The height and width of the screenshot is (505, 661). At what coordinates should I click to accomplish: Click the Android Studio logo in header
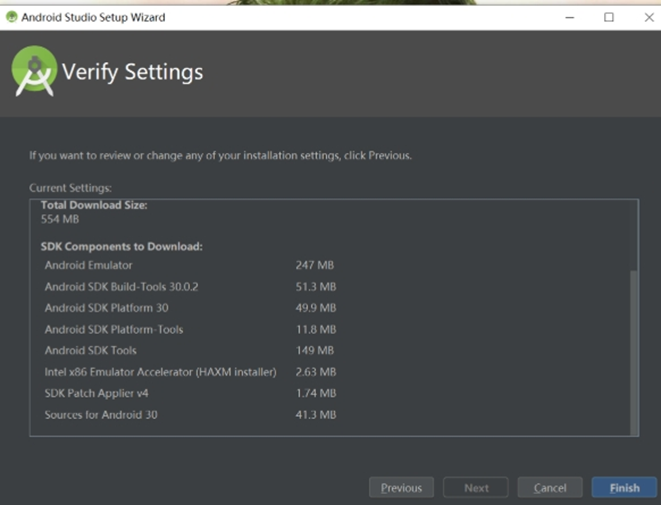(34, 71)
